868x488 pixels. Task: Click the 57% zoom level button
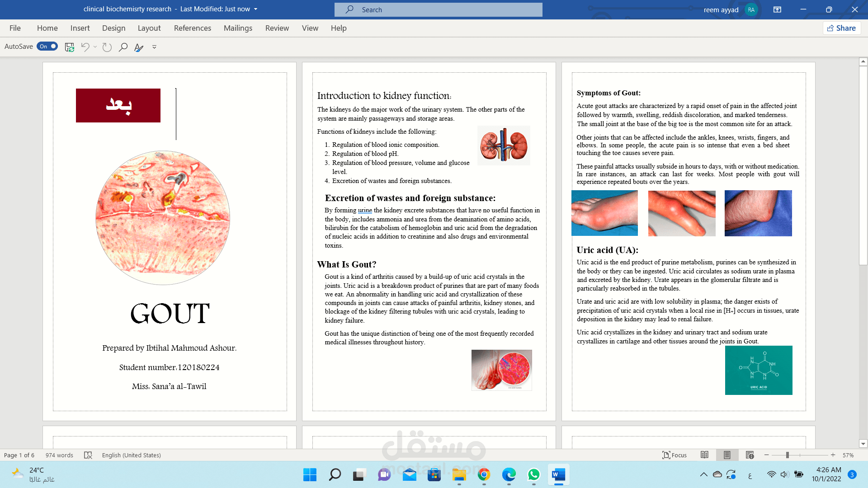click(848, 455)
